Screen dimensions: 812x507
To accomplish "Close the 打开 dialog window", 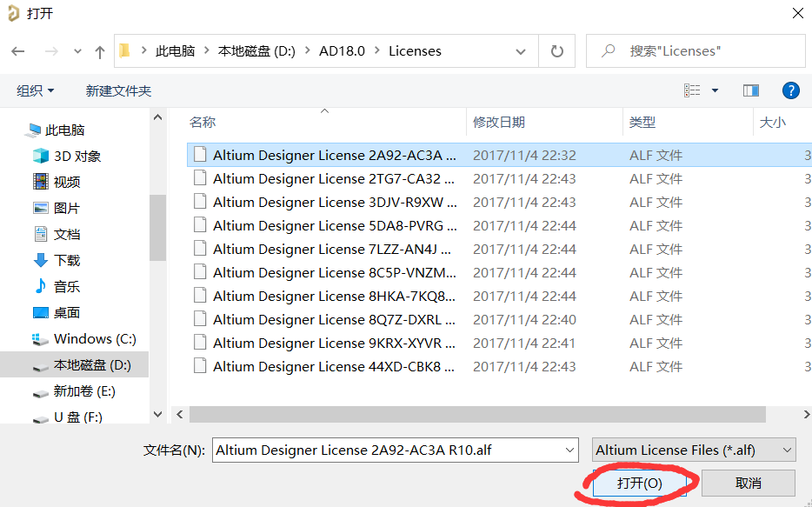I will point(798,13).
